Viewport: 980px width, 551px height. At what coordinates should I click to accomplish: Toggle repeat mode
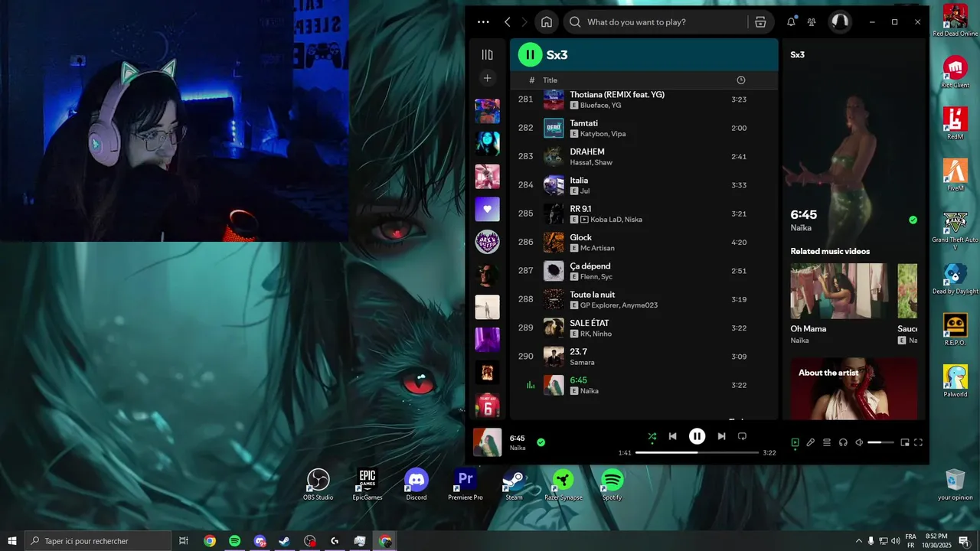point(742,436)
